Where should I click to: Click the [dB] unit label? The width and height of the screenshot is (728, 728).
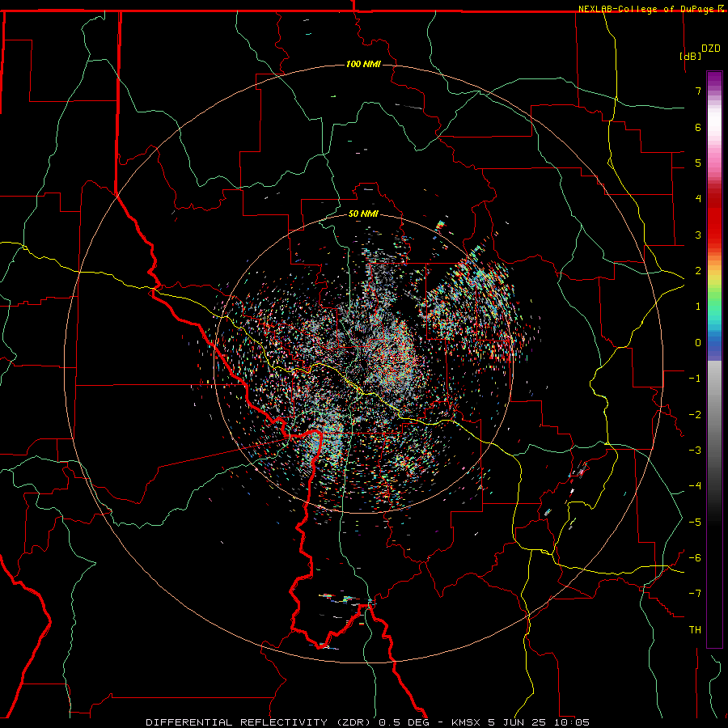690,56
